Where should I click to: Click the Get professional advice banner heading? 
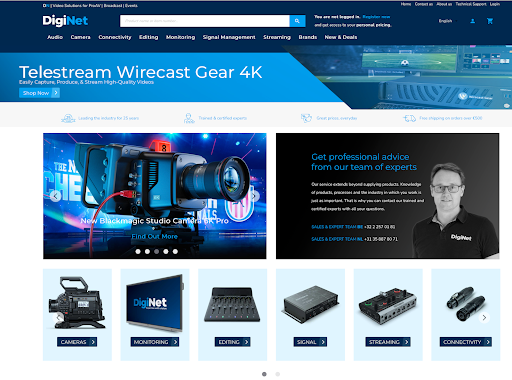point(364,162)
